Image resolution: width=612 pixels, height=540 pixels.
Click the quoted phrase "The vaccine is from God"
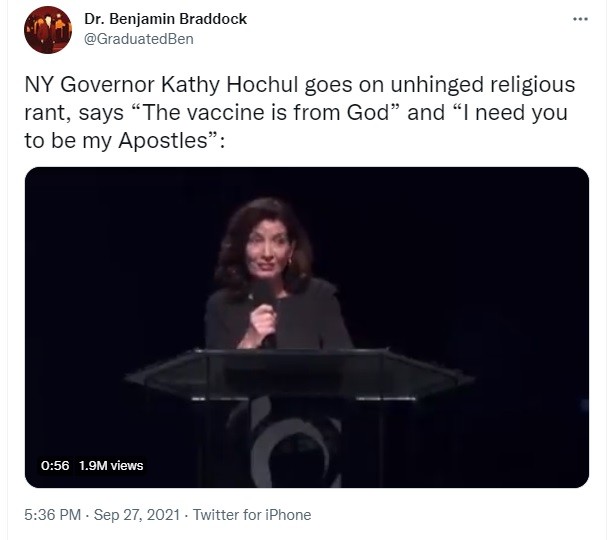click(x=267, y=112)
